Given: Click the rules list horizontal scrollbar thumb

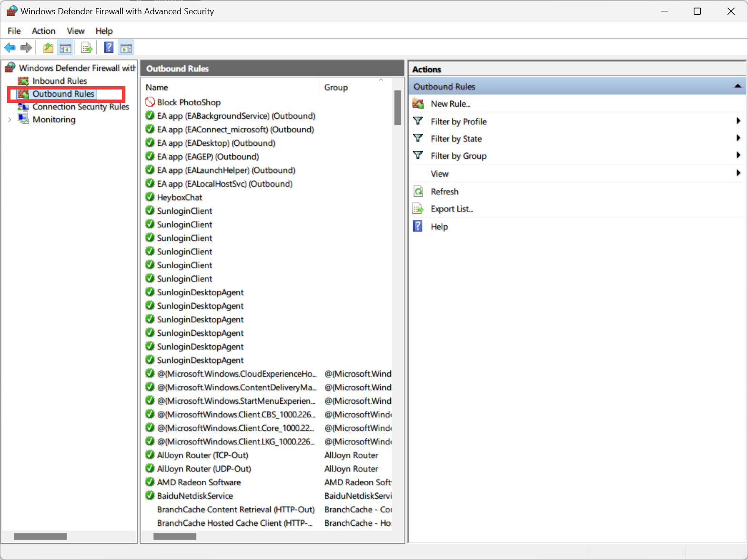Looking at the screenshot, I should [175, 537].
